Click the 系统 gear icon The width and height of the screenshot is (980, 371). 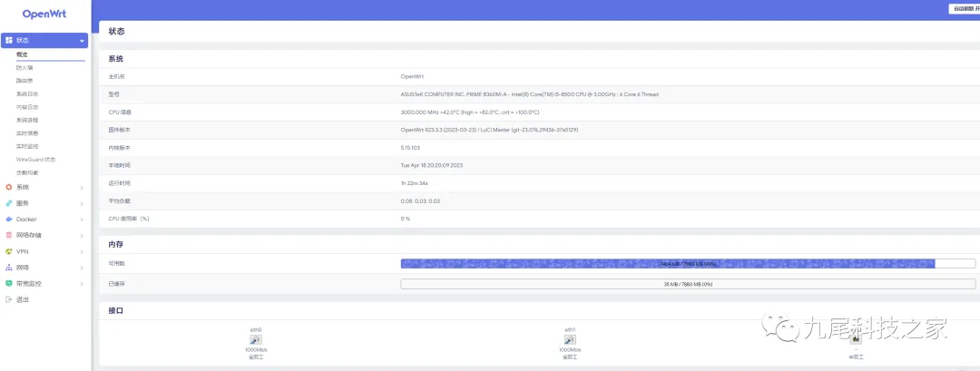[9, 187]
